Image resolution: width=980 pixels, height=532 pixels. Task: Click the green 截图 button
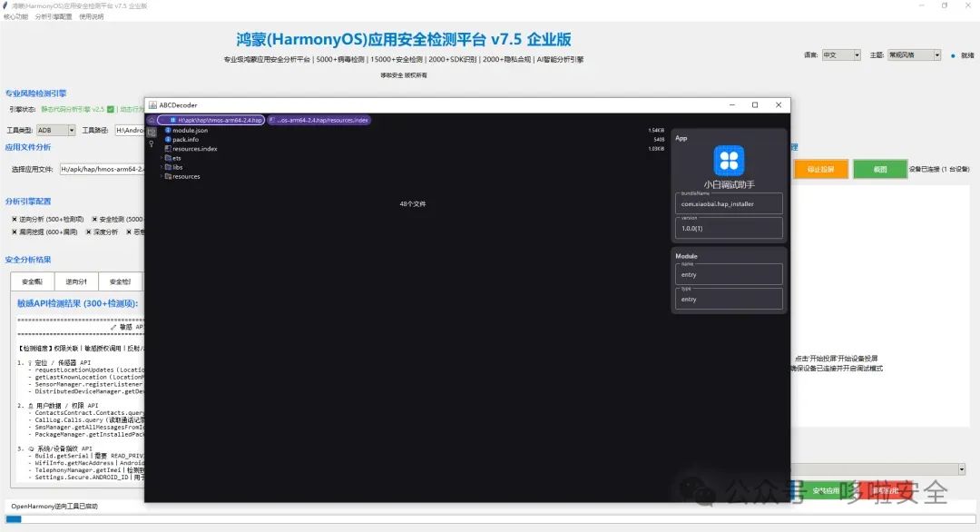pos(880,170)
